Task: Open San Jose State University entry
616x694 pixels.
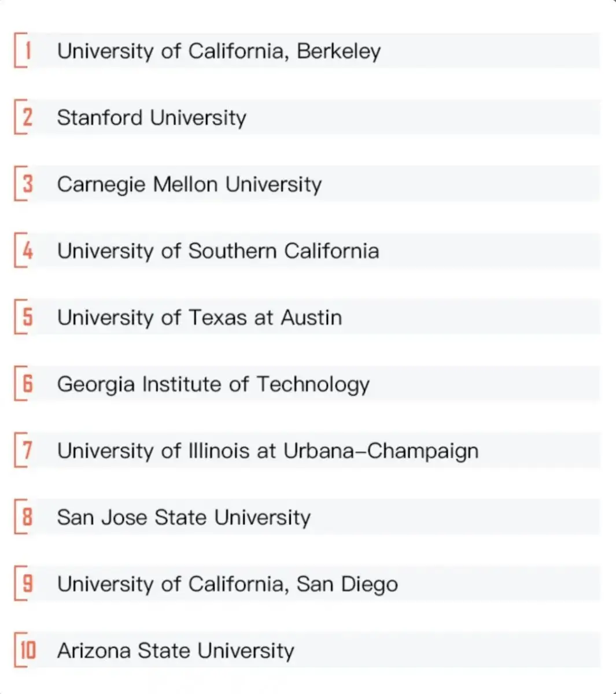Action: [183, 517]
